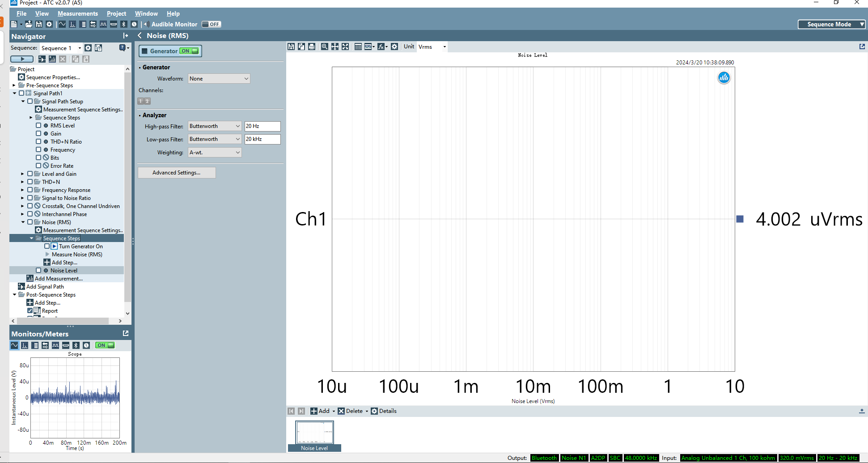Toggle the Audible Monitor OFF switch

[x=211, y=24]
